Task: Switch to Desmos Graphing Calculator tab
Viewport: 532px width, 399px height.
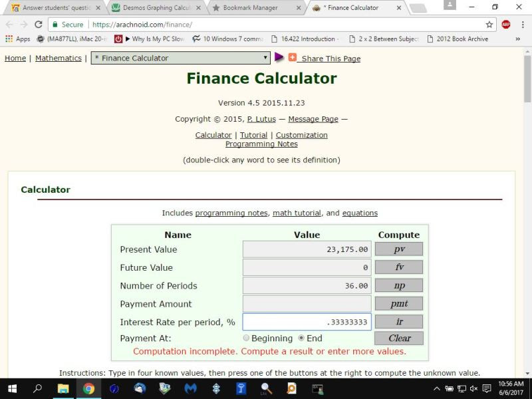Action: coord(157,7)
